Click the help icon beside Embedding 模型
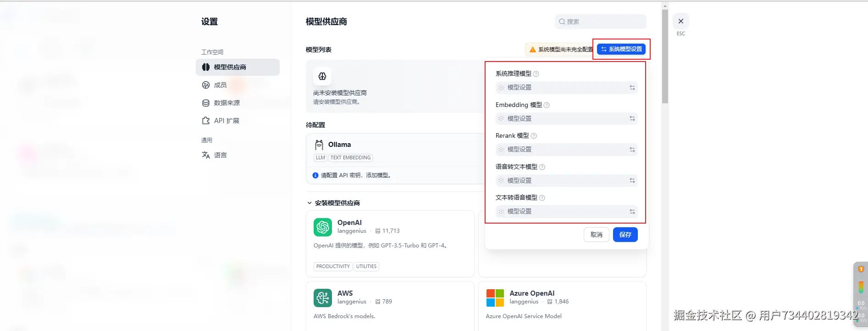Image resolution: width=868 pixels, height=331 pixels. 547,105
